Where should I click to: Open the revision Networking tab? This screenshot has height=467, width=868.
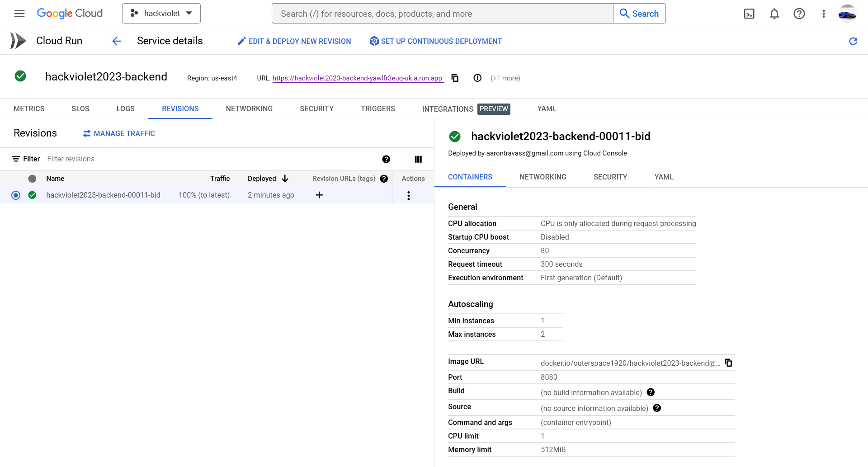(543, 177)
